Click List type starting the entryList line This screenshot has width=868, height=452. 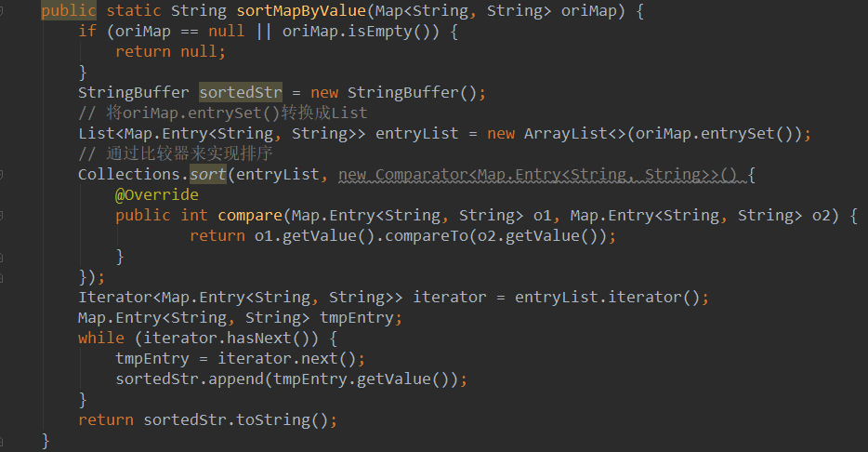[97, 134]
